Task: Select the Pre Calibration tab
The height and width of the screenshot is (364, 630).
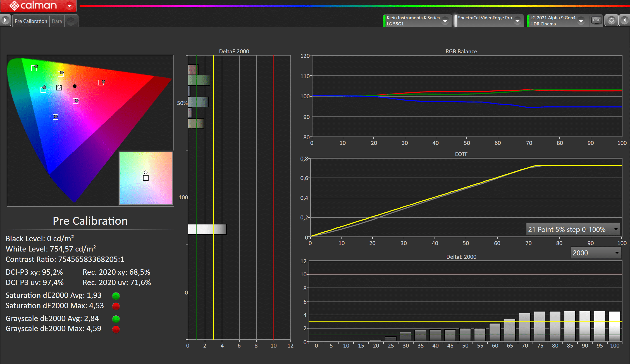Action: pyautogui.click(x=31, y=21)
